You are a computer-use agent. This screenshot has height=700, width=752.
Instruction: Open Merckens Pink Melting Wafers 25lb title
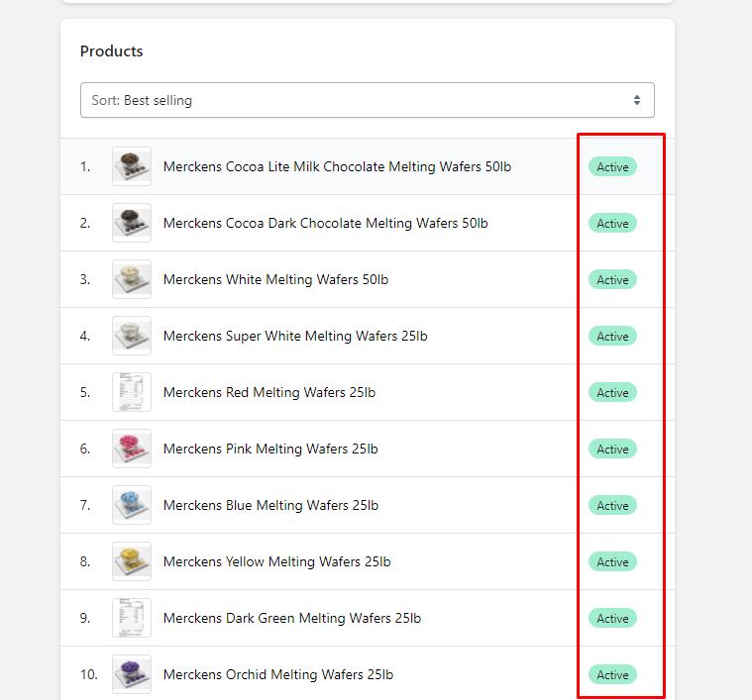(270, 449)
